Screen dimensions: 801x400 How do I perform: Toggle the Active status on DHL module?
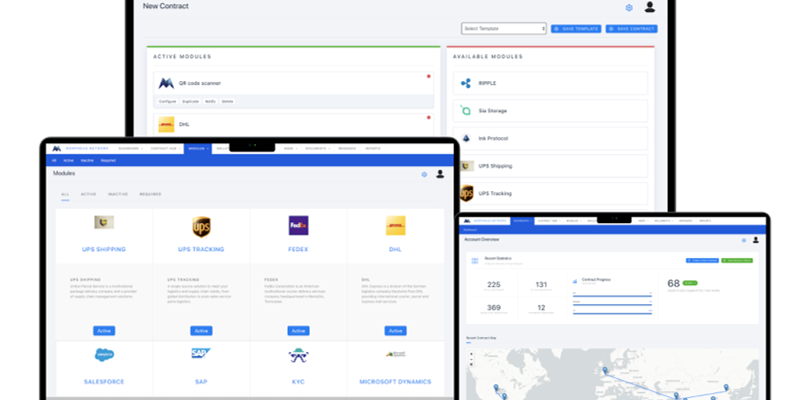[x=395, y=330]
